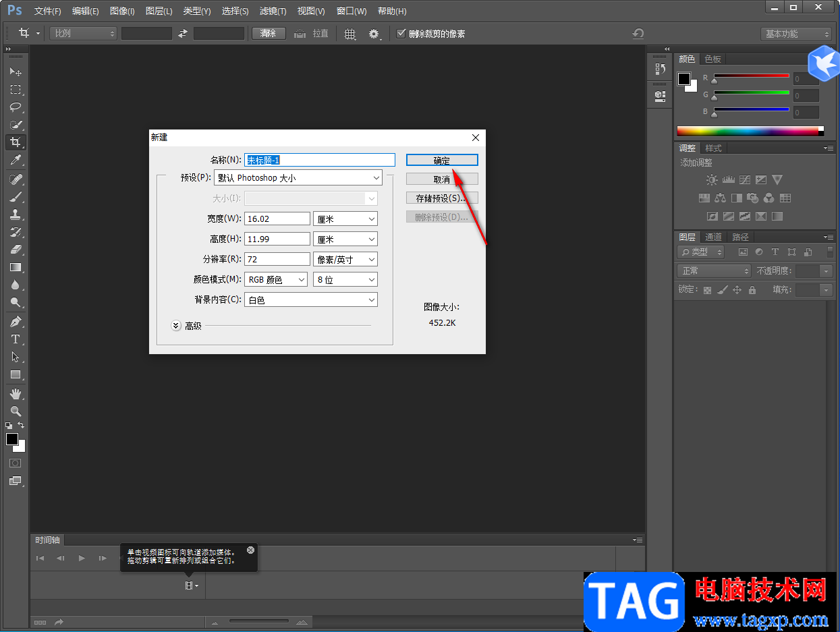Reset default foreground and background colors
Screen dimensions: 840x632
(x=9, y=426)
